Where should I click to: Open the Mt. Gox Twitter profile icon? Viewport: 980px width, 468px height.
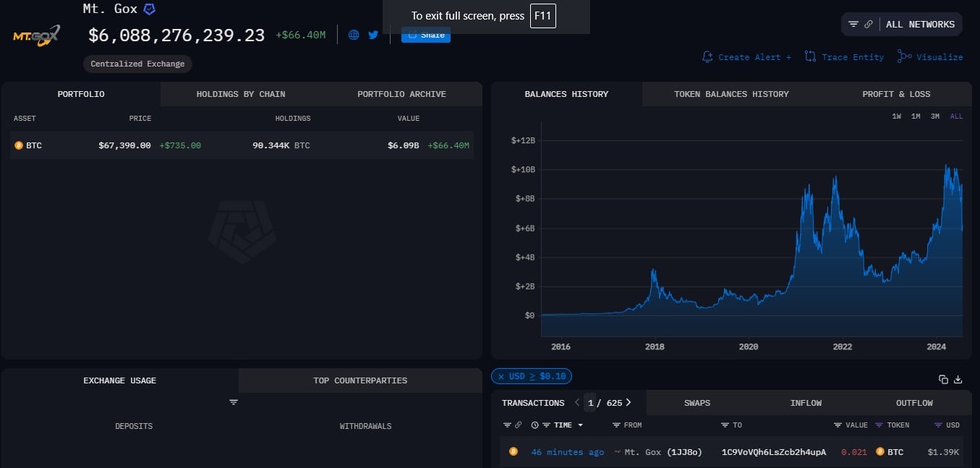pyautogui.click(x=373, y=34)
